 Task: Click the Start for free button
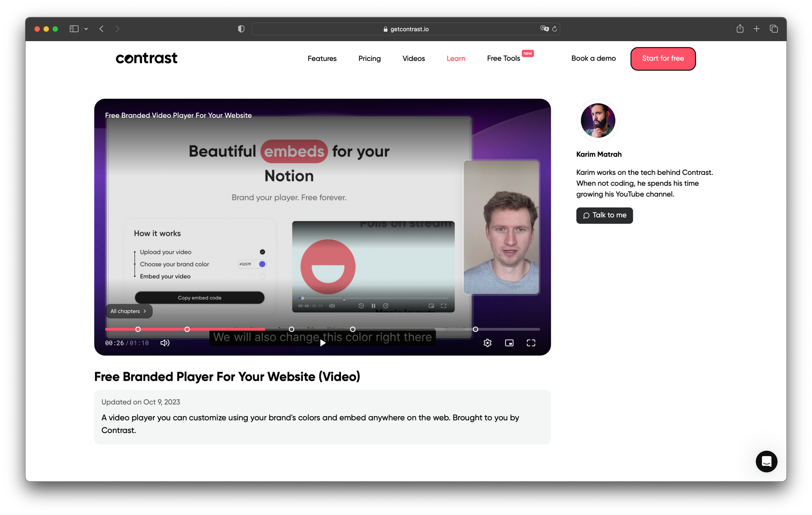point(663,59)
